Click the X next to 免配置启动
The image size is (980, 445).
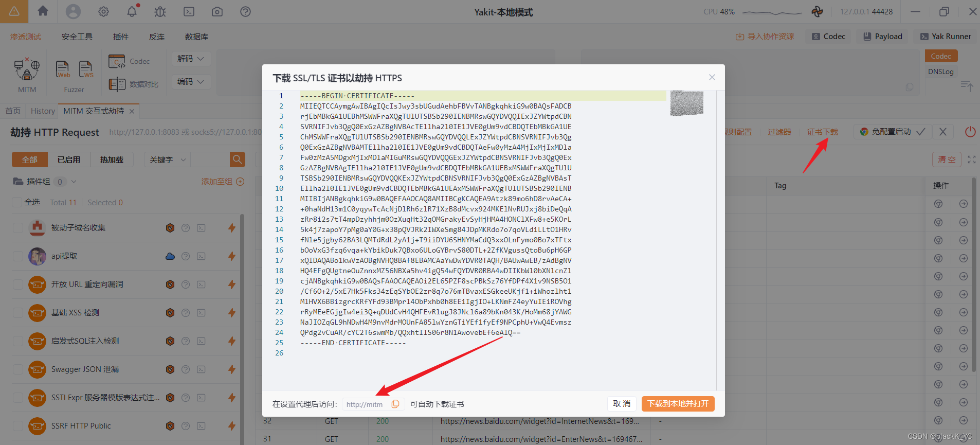pos(943,132)
